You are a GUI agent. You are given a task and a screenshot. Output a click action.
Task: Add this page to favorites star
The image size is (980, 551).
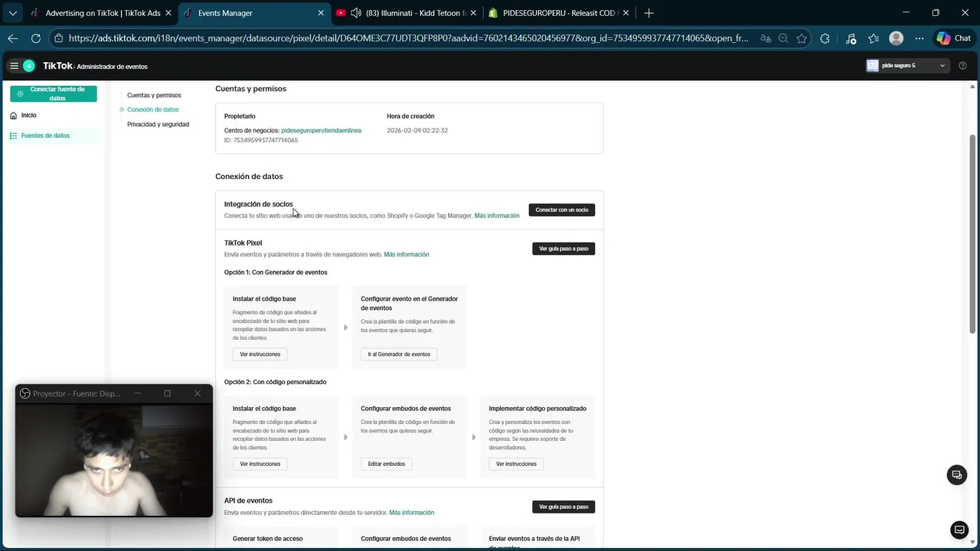(x=802, y=38)
